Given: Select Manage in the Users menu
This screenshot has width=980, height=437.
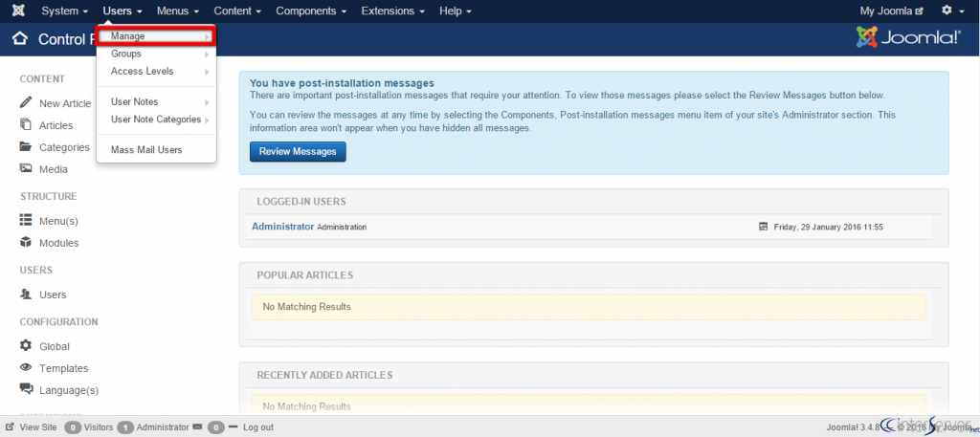Looking at the screenshot, I should (156, 36).
